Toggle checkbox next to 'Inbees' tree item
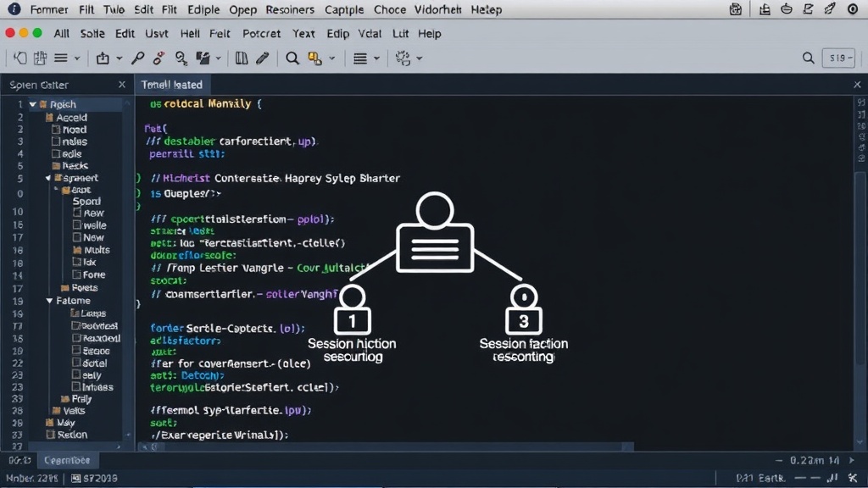Viewport: 868px width, 488px height. 76,386
